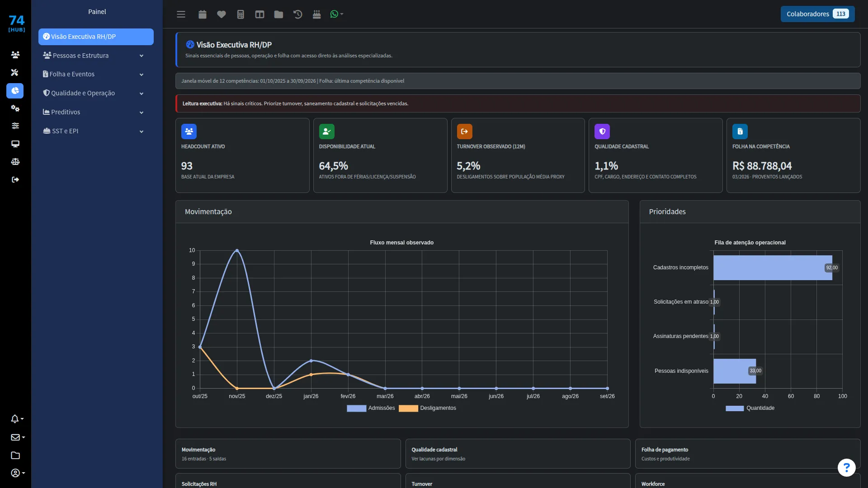Click the Colaboradores 113 button

click(817, 14)
